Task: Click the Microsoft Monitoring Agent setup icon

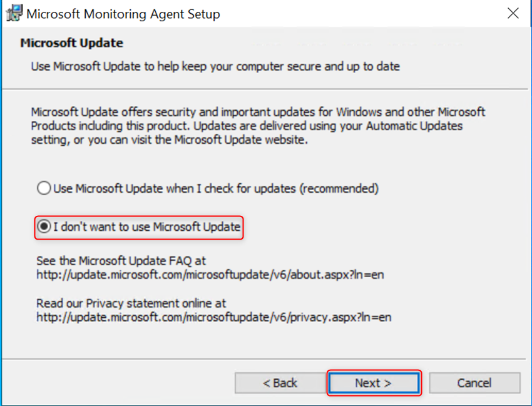Action: click(x=13, y=13)
